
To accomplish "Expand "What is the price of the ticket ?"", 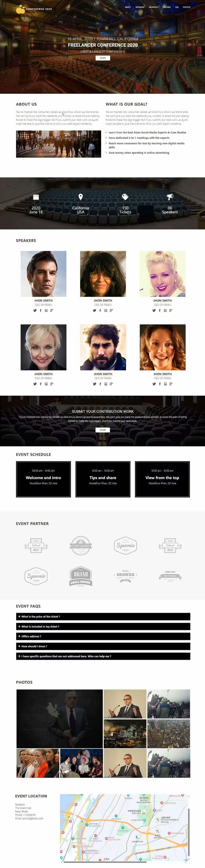I will pos(103,616).
